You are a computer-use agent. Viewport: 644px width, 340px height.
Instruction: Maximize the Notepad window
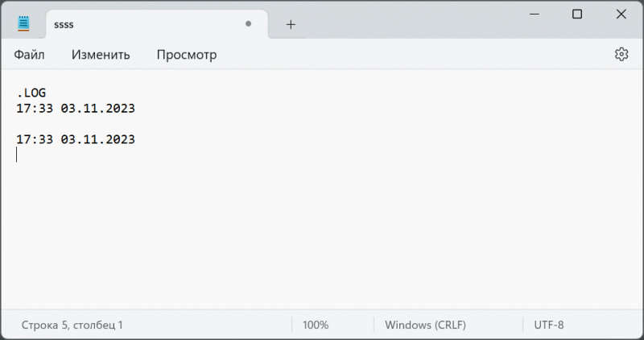pyautogui.click(x=577, y=15)
